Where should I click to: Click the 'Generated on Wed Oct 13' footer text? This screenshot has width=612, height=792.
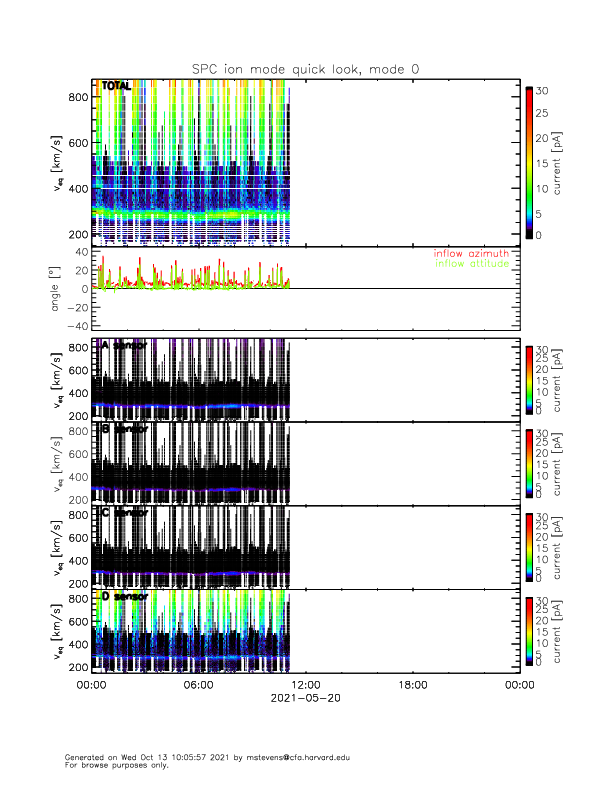point(207,757)
